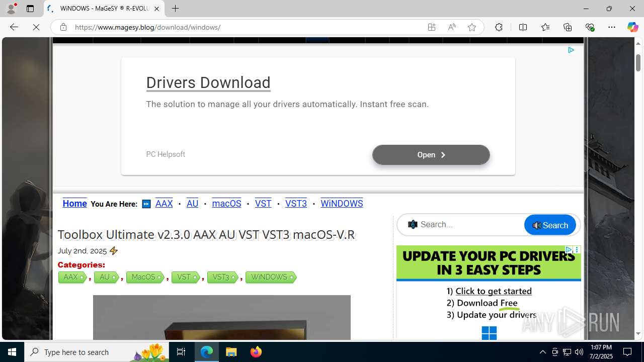This screenshot has width=644, height=362.
Task: Open Microsoft Edge from taskbar
Action: 207,352
